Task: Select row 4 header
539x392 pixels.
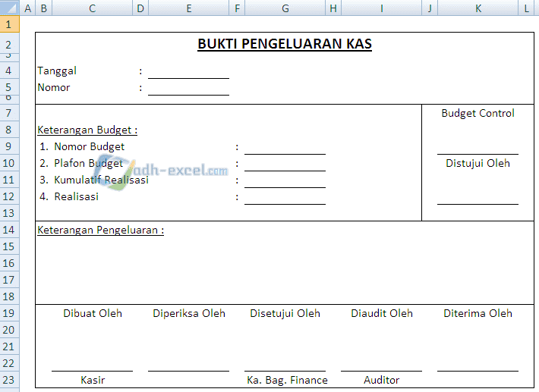Action: pyautogui.click(x=10, y=71)
